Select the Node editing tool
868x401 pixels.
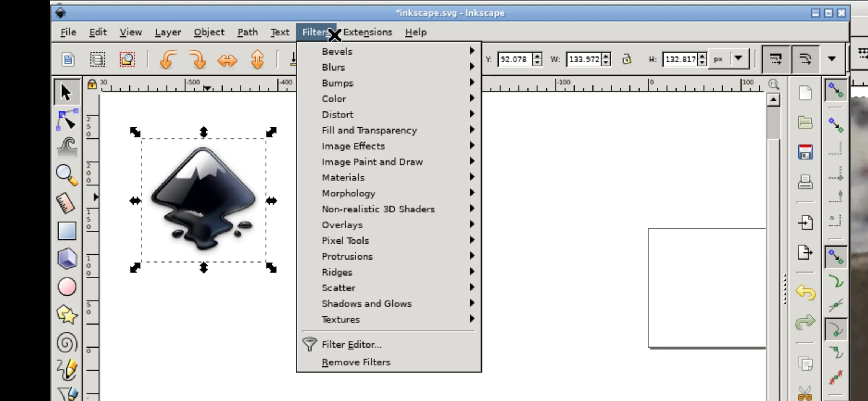[67, 120]
